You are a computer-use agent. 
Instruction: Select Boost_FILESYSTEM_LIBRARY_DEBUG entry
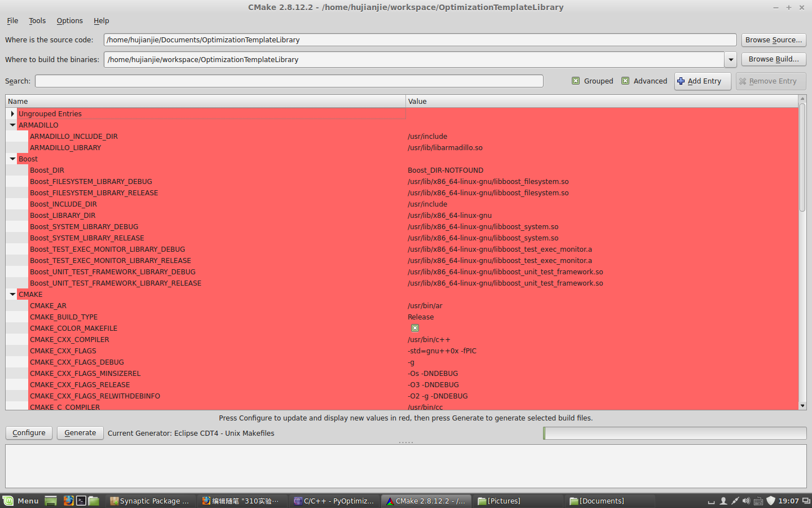(x=91, y=181)
